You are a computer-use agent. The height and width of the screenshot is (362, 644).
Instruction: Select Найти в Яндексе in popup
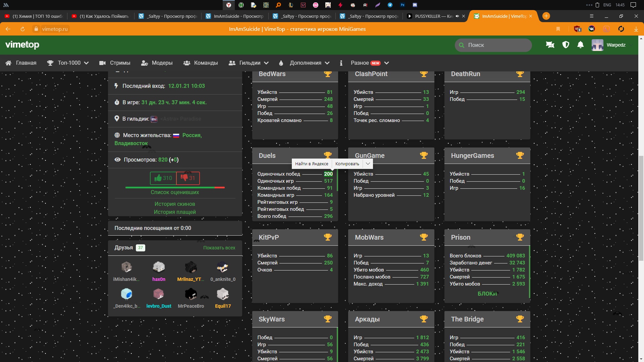click(312, 164)
